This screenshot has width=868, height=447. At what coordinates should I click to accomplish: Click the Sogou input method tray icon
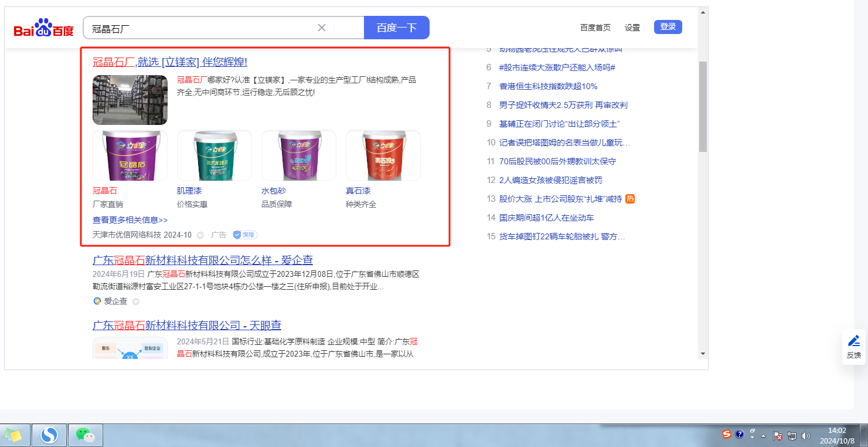727,435
